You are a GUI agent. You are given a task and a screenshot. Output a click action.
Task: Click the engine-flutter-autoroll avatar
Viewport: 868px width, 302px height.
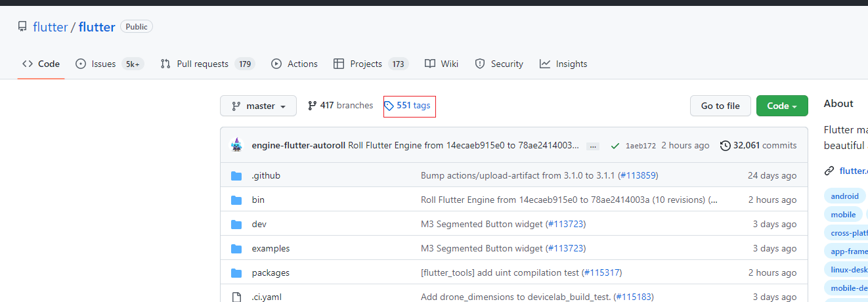coord(237,145)
